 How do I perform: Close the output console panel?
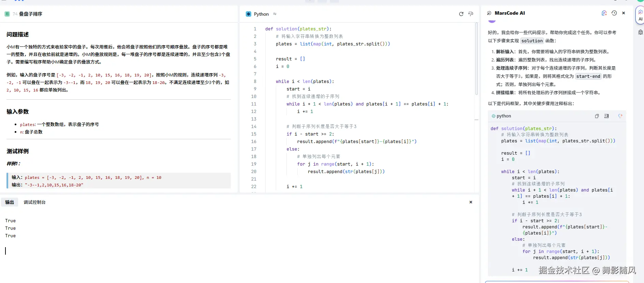pos(470,202)
